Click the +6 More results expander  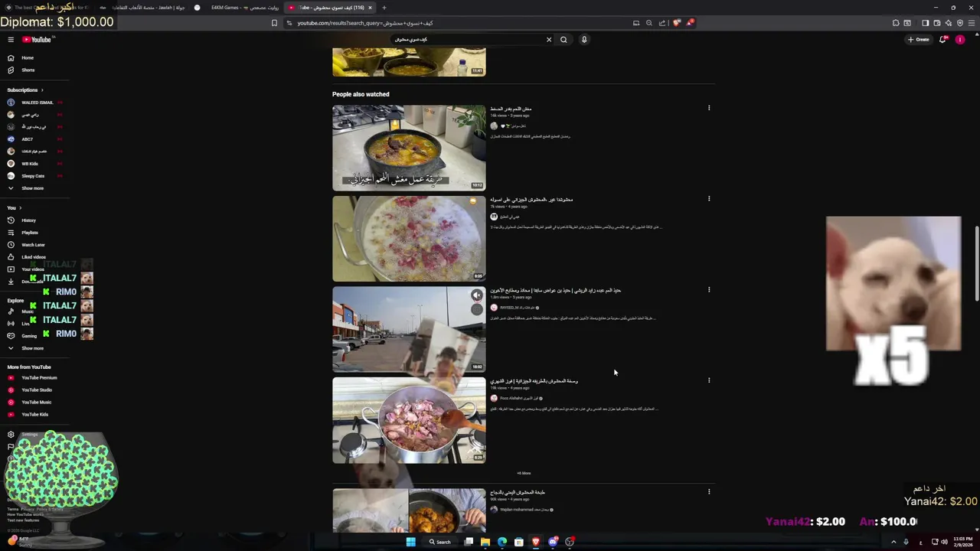click(x=524, y=474)
